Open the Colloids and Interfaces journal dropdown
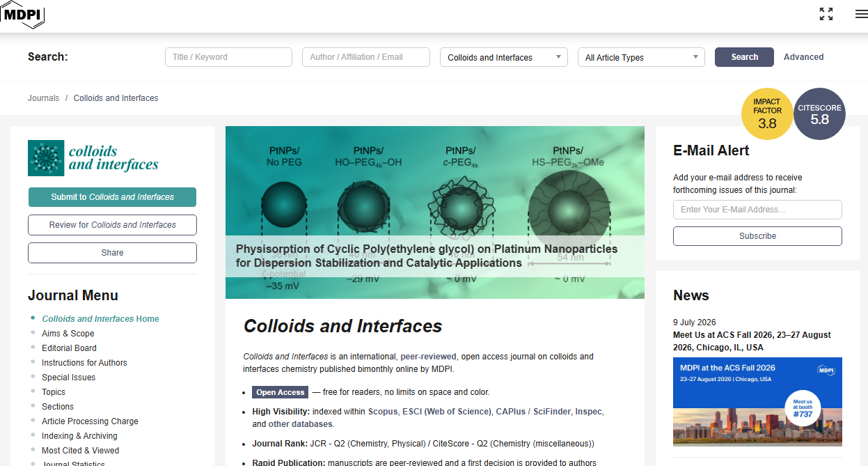Viewport: 868px width, 466px height. click(504, 57)
